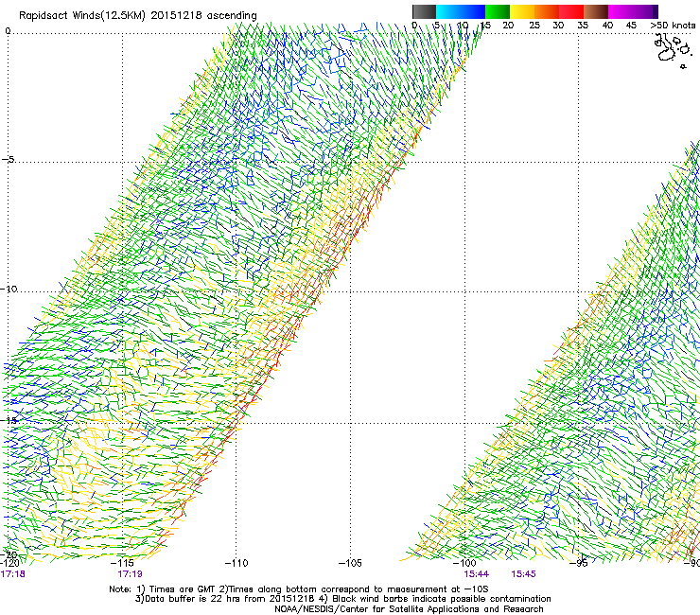
Task: Click the Rapidscat Winds title text
Action: [x=137, y=16]
